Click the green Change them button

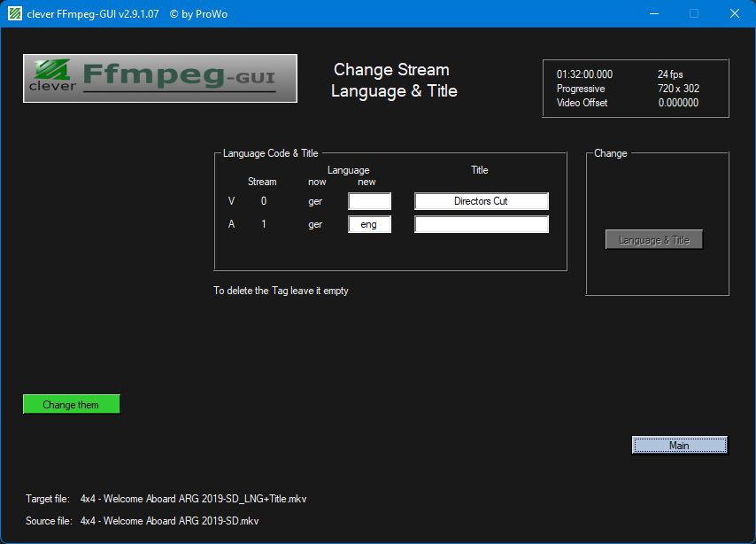click(x=72, y=404)
